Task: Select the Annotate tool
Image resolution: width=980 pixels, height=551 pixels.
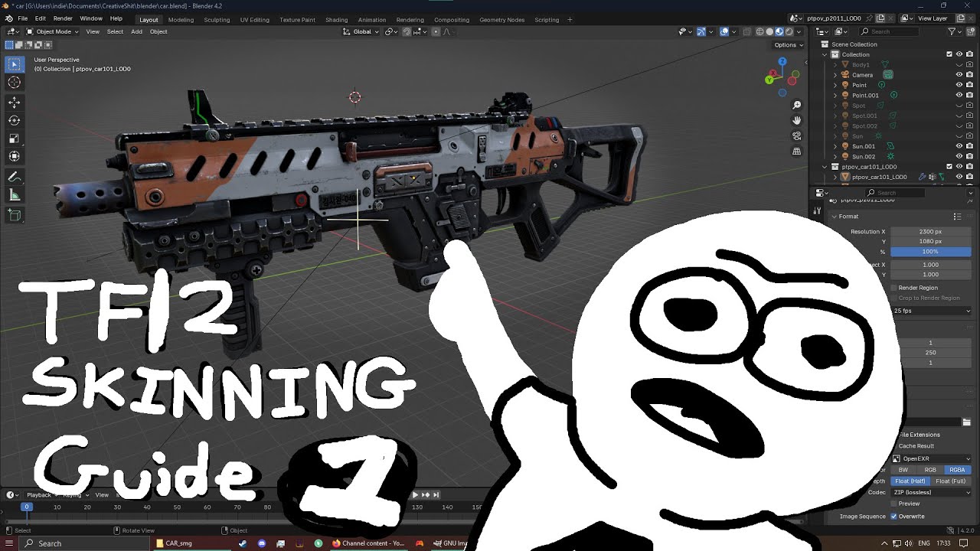Action: [x=14, y=177]
